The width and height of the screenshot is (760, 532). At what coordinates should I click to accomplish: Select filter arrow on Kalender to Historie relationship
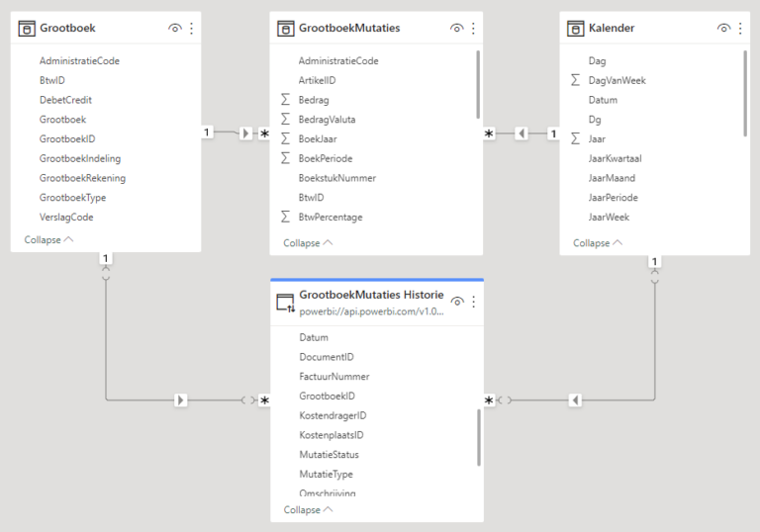(x=575, y=400)
